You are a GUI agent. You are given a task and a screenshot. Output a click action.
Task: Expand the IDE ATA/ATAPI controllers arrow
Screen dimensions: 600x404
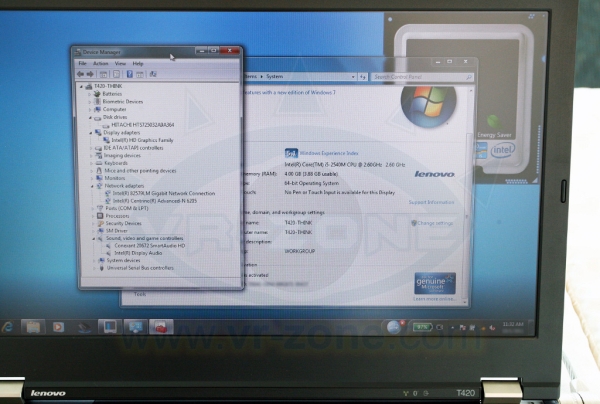[91, 148]
